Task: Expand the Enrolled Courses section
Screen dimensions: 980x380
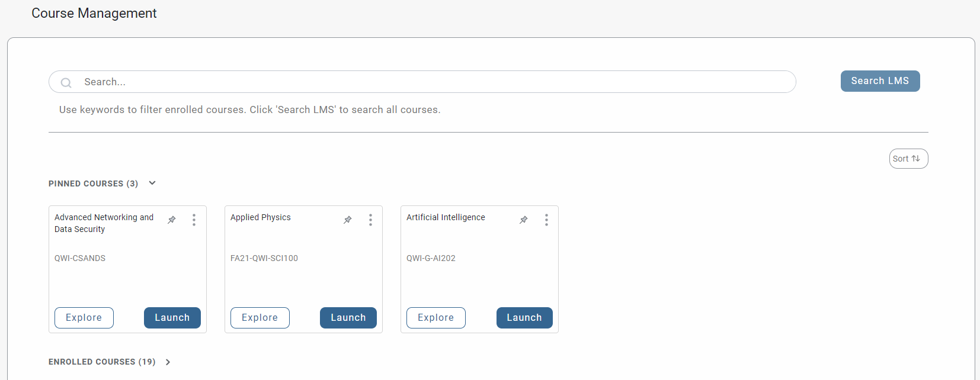Action: coord(168,362)
